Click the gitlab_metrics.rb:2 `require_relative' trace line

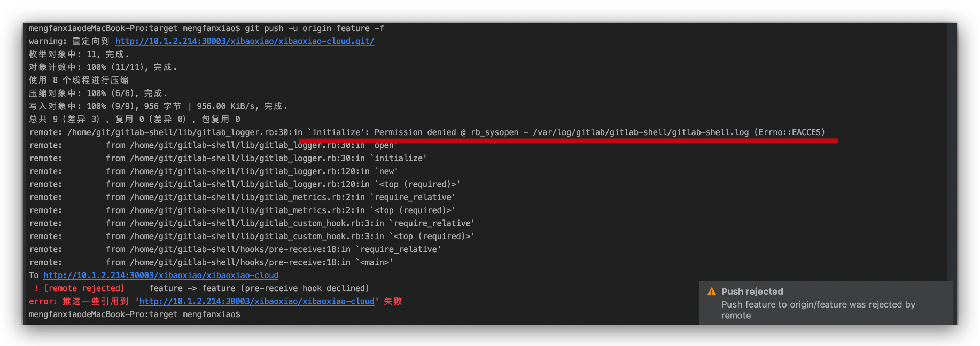(x=243, y=198)
